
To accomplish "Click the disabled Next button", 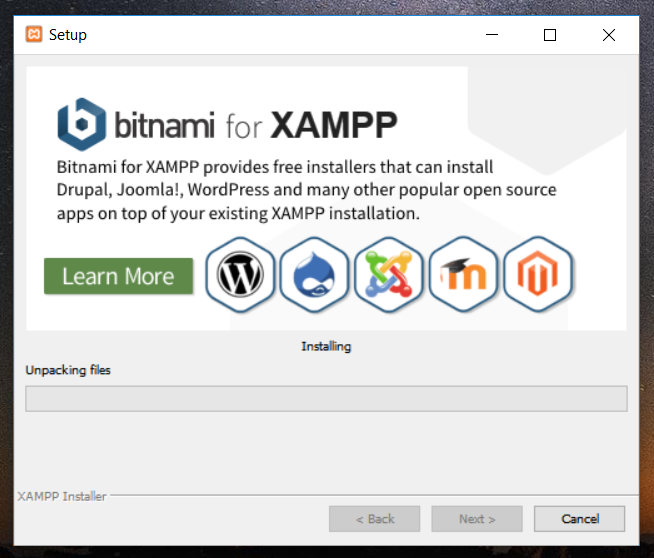I will (x=477, y=519).
